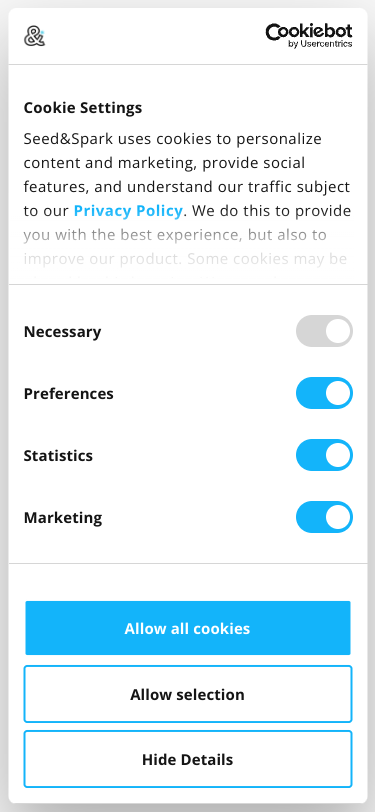
Task: Accept with Allow all cookies button
Action: point(188,628)
